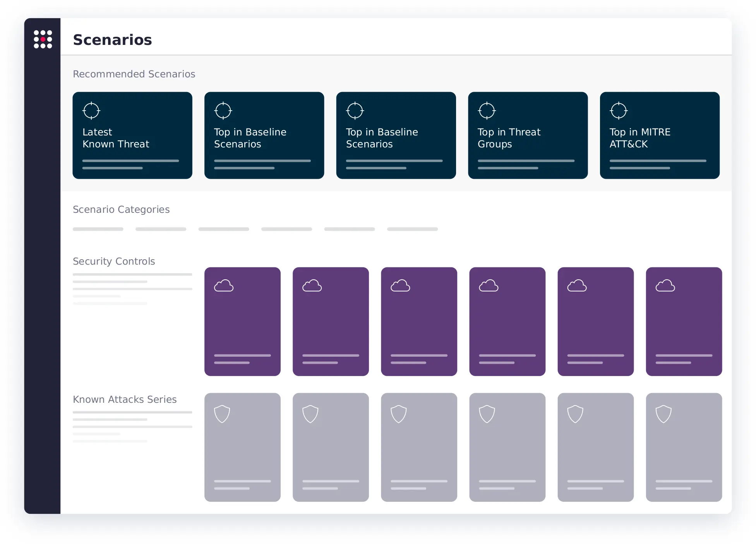Click cloud icon on third Security Controls card
The height and width of the screenshot is (544, 756).
(x=400, y=286)
